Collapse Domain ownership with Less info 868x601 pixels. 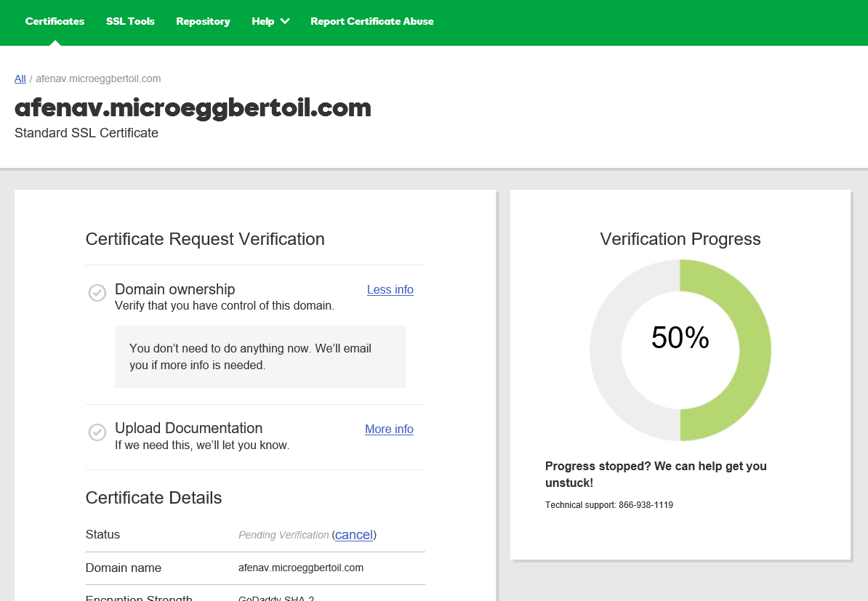(x=390, y=290)
